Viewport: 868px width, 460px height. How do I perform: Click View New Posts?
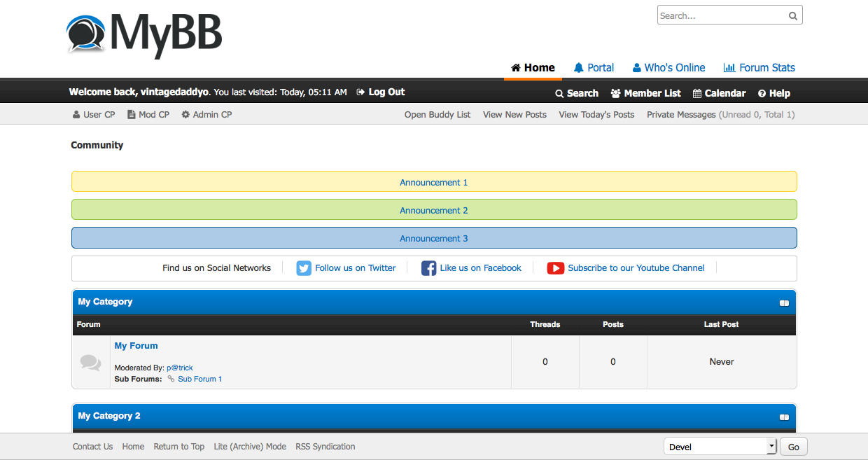click(514, 114)
